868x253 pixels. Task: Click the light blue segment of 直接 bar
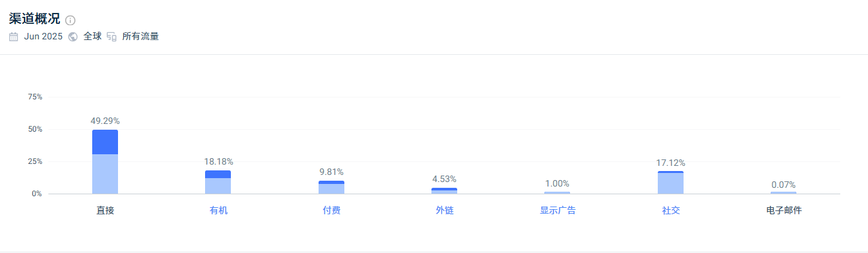coord(105,174)
